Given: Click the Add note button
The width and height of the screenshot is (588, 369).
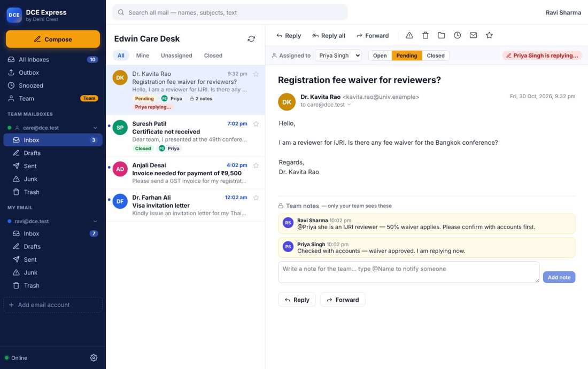Looking at the screenshot, I should click(559, 277).
